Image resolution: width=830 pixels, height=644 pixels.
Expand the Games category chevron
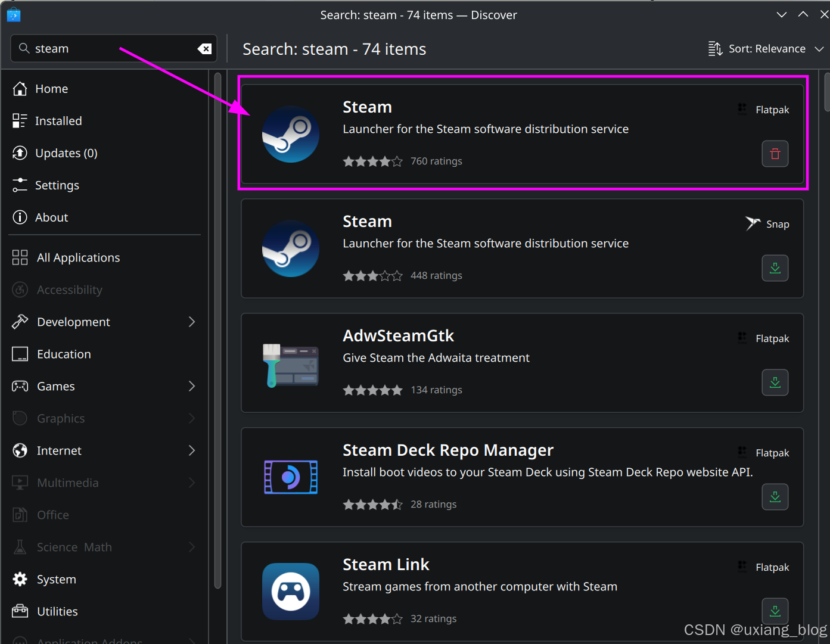192,386
